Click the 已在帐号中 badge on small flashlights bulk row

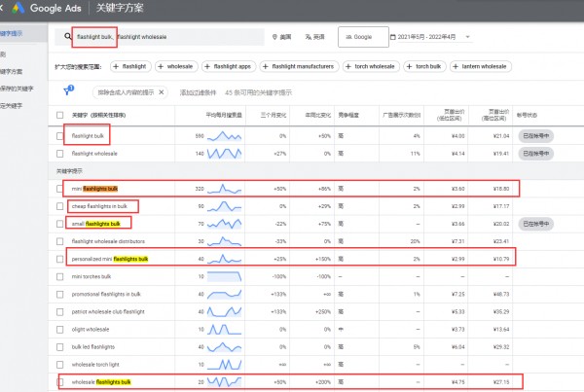[x=536, y=224]
